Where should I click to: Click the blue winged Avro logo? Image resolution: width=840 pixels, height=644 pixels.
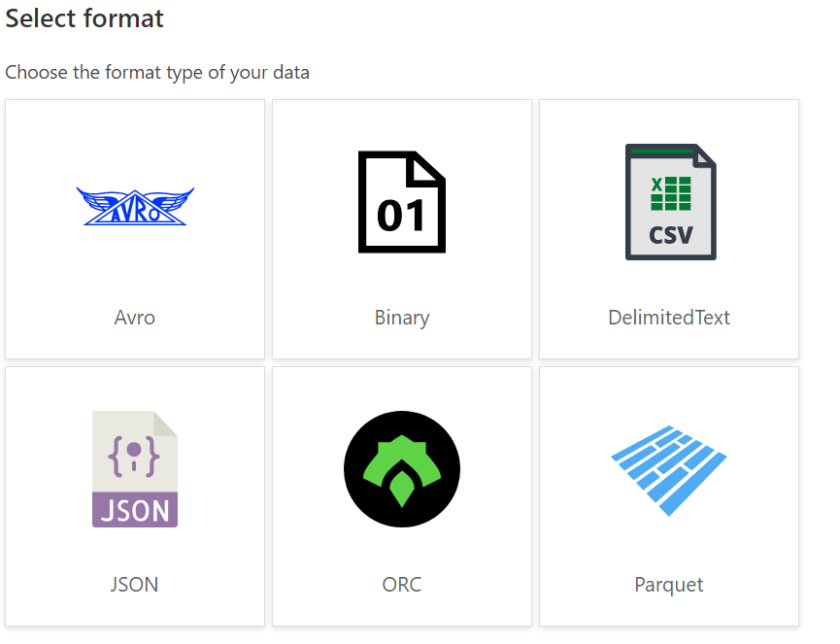point(135,206)
